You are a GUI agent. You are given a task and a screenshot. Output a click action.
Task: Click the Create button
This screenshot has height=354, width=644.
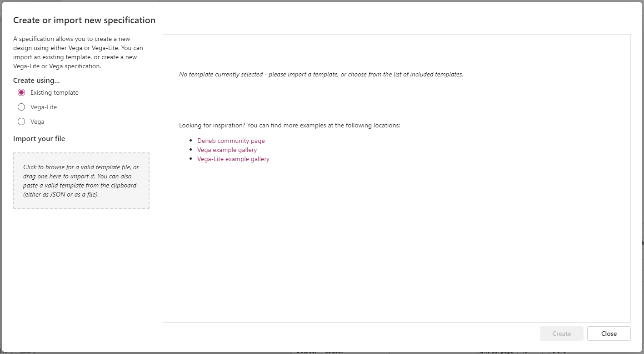point(562,334)
